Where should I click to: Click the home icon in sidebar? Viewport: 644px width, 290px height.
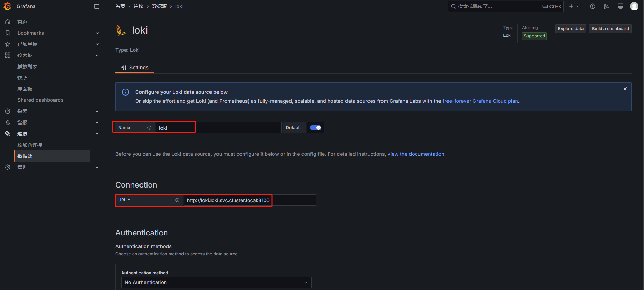(x=8, y=22)
